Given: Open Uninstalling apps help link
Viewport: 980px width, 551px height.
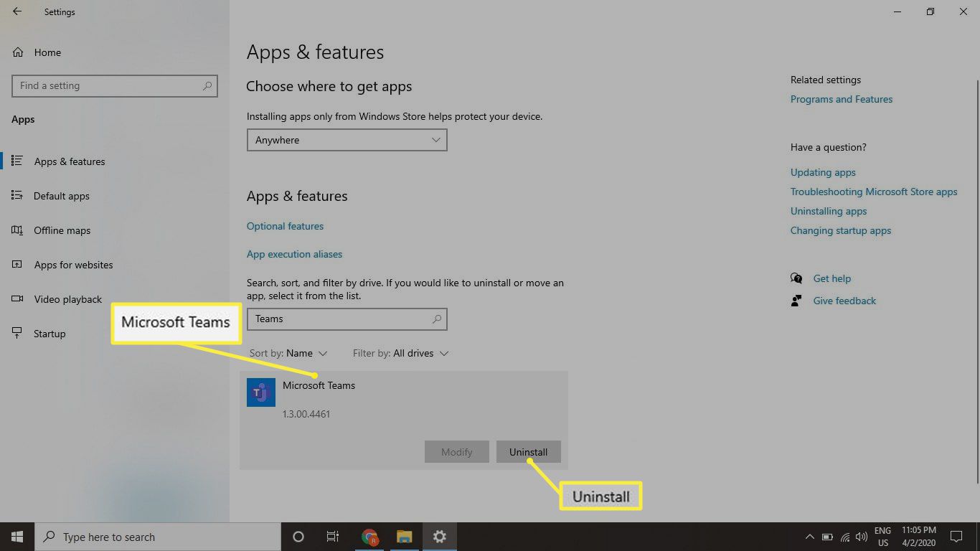Looking at the screenshot, I should click(x=829, y=211).
